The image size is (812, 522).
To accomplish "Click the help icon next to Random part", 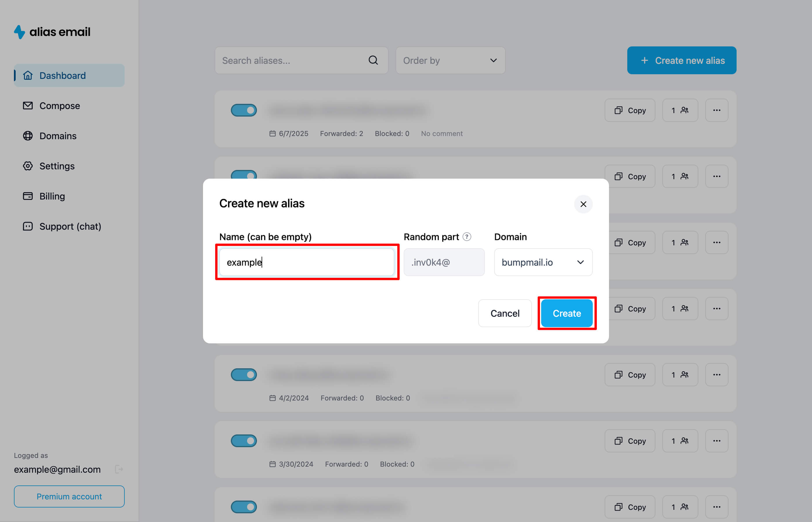I will click(x=467, y=237).
